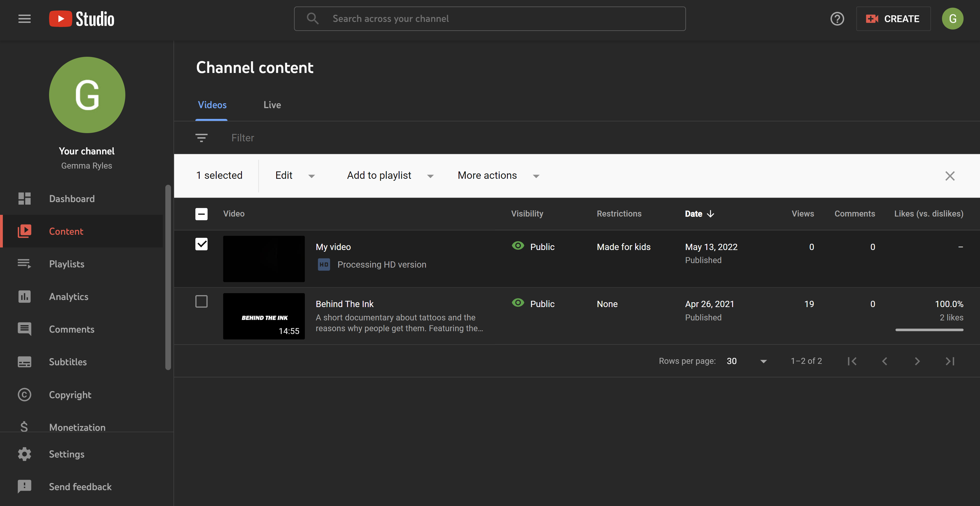Click the Public label for My video

542,247
